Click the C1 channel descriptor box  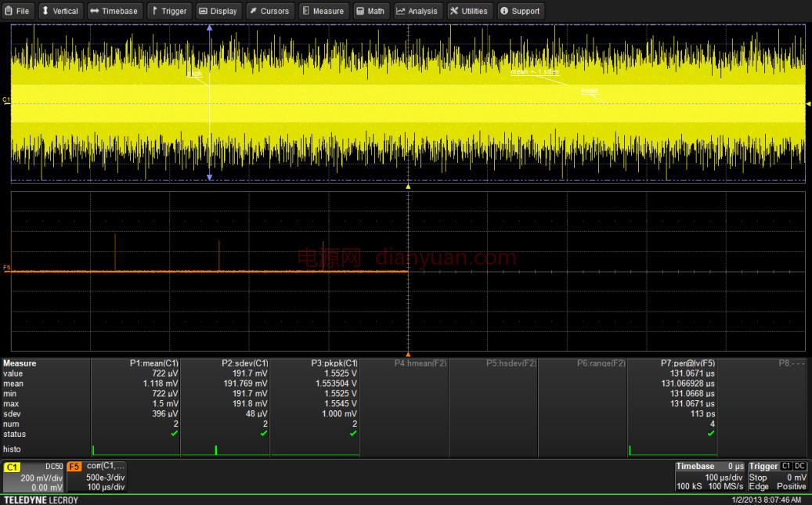34,477
